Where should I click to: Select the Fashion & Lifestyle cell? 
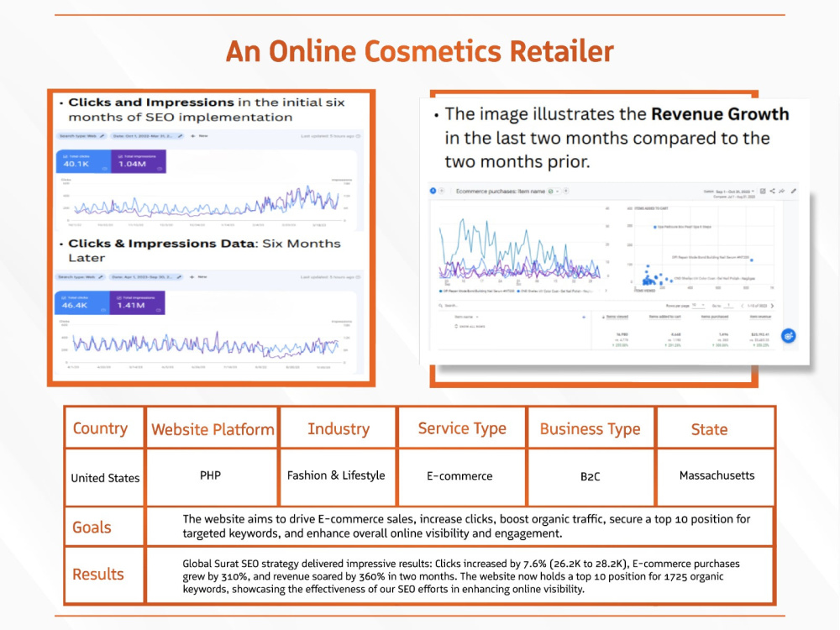[x=336, y=475]
